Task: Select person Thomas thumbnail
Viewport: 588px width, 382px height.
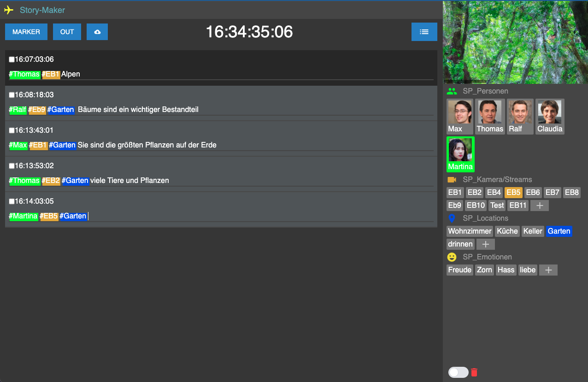Action: (490, 117)
